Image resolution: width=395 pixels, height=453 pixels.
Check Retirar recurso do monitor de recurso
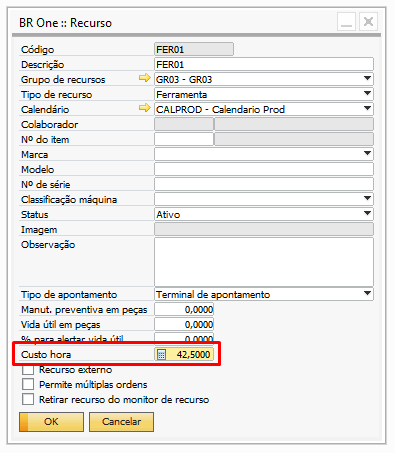(x=28, y=399)
